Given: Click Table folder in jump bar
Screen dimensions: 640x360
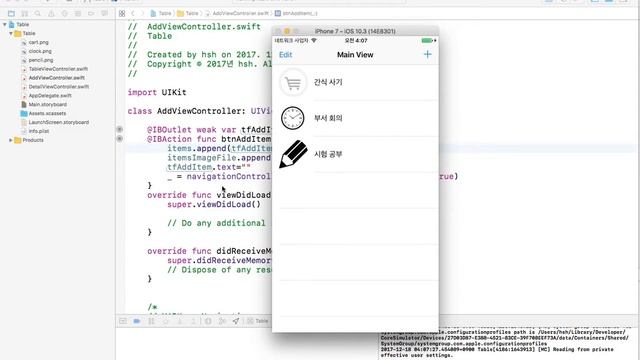Looking at the screenshot, I should coord(188,13).
